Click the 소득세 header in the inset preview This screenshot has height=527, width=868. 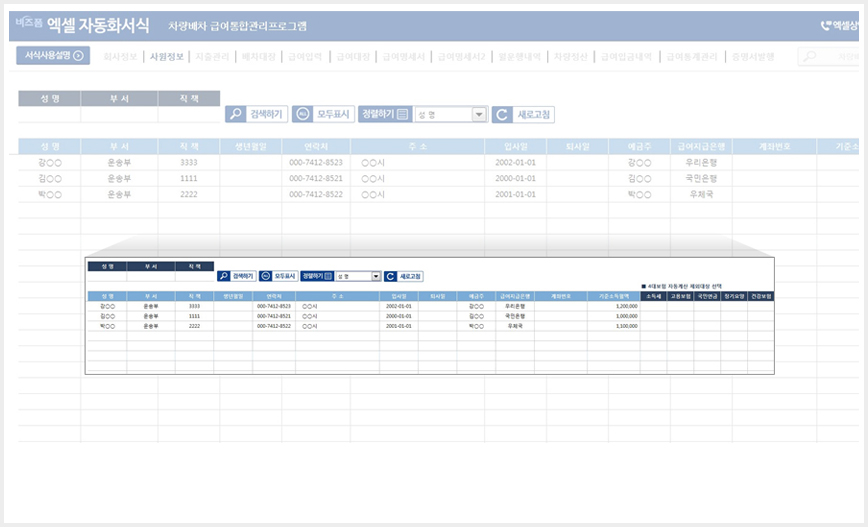654,296
